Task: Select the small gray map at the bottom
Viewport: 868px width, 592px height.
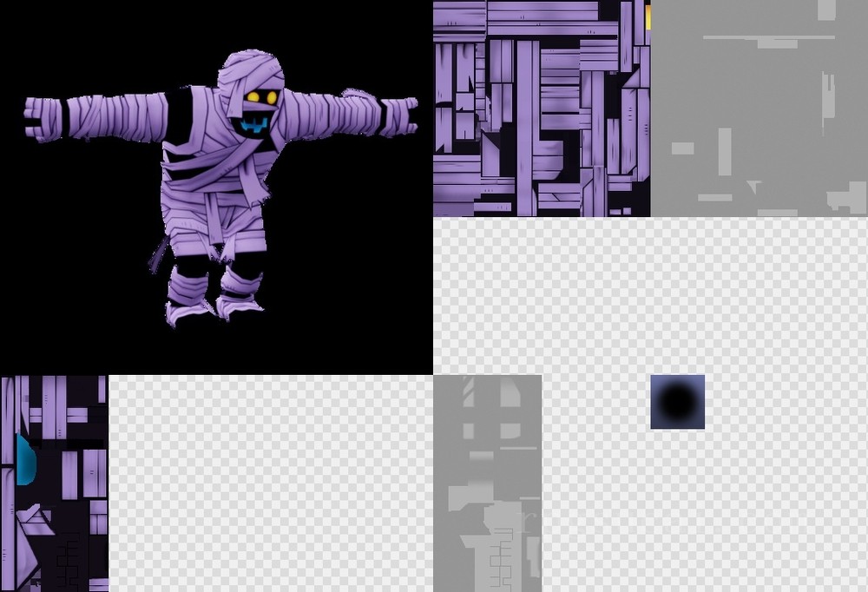Action: 487,483
